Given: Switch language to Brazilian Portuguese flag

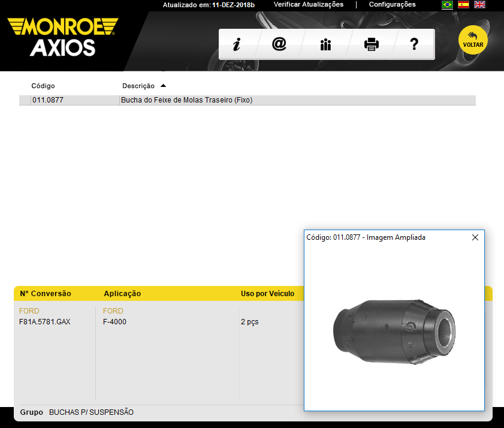Looking at the screenshot, I should click(x=447, y=5).
